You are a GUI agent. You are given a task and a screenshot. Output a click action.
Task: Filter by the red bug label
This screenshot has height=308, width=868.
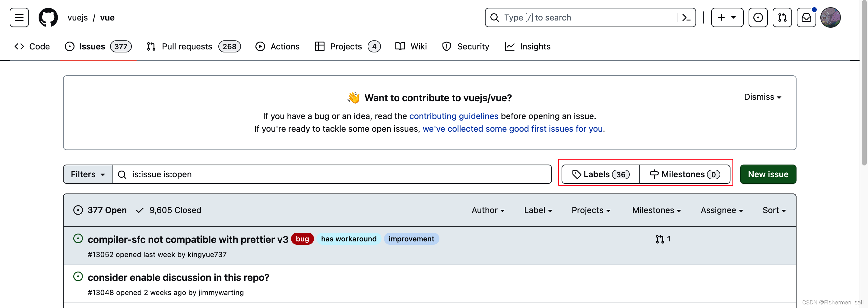click(x=302, y=239)
